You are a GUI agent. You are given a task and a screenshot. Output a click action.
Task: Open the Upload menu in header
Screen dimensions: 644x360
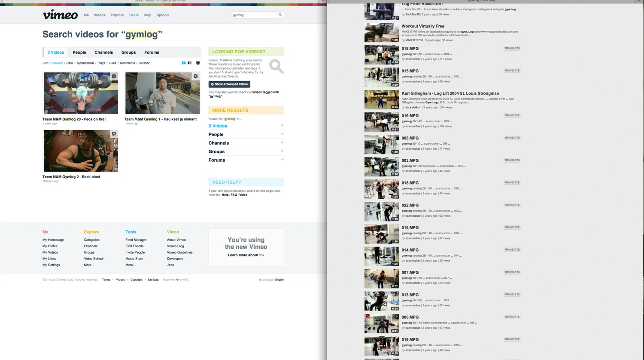[x=162, y=15]
